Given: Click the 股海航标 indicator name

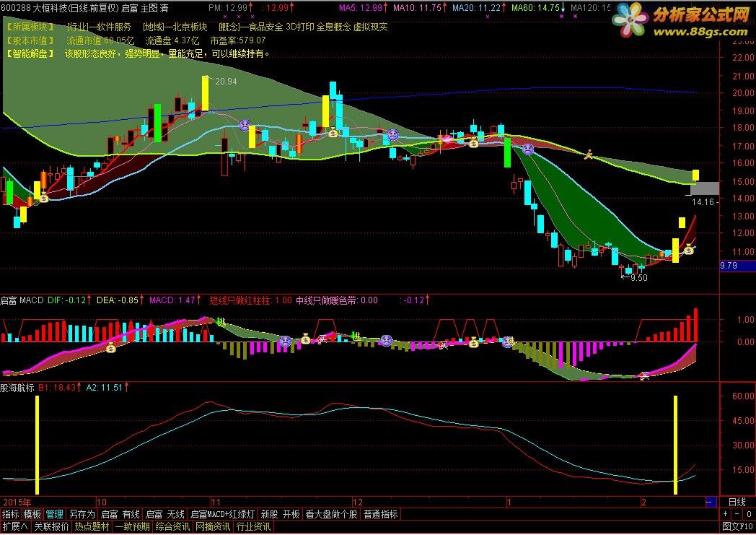Looking at the screenshot, I should click(x=17, y=388).
